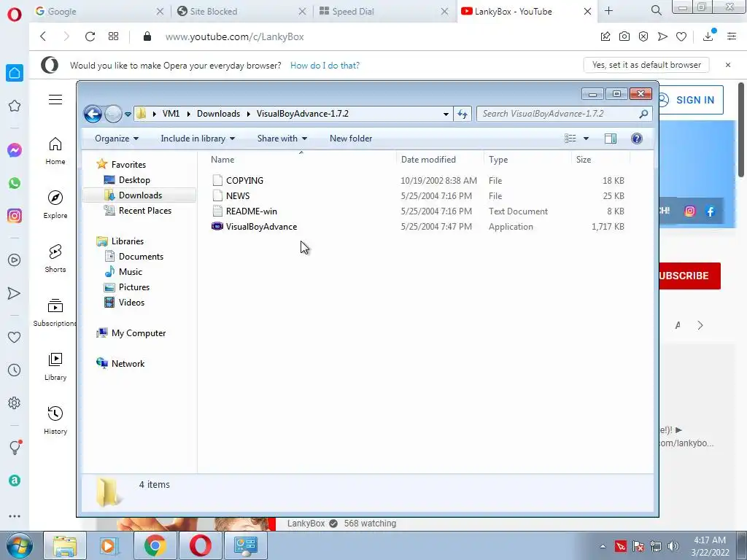Take snapshot with camera icon
This screenshot has width=747, height=560.
coord(624,36)
